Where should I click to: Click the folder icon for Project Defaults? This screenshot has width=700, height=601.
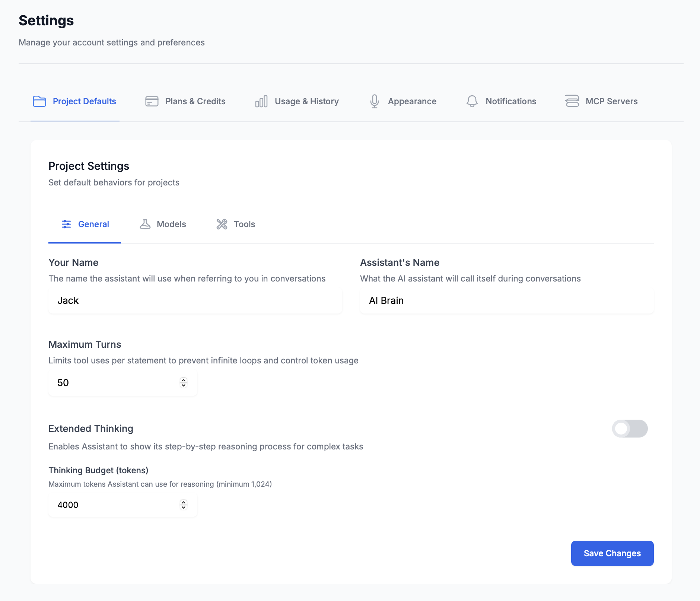click(x=39, y=101)
